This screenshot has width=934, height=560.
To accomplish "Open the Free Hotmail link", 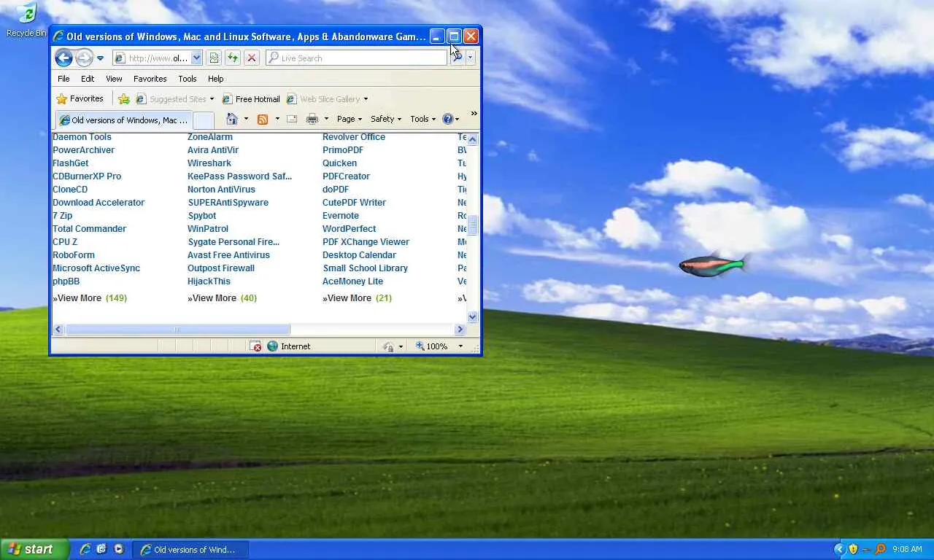I will [251, 99].
